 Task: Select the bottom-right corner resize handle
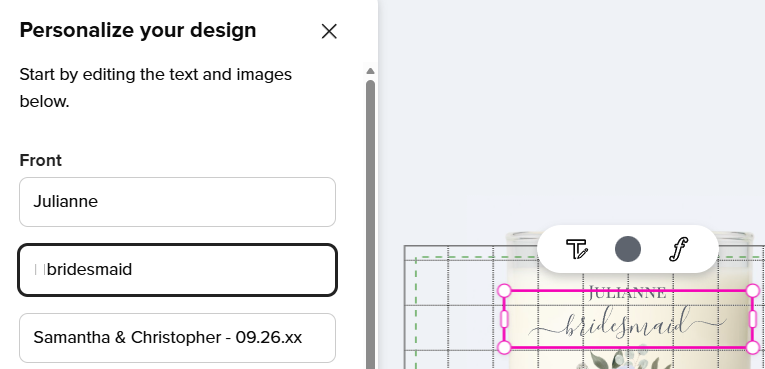(x=753, y=348)
